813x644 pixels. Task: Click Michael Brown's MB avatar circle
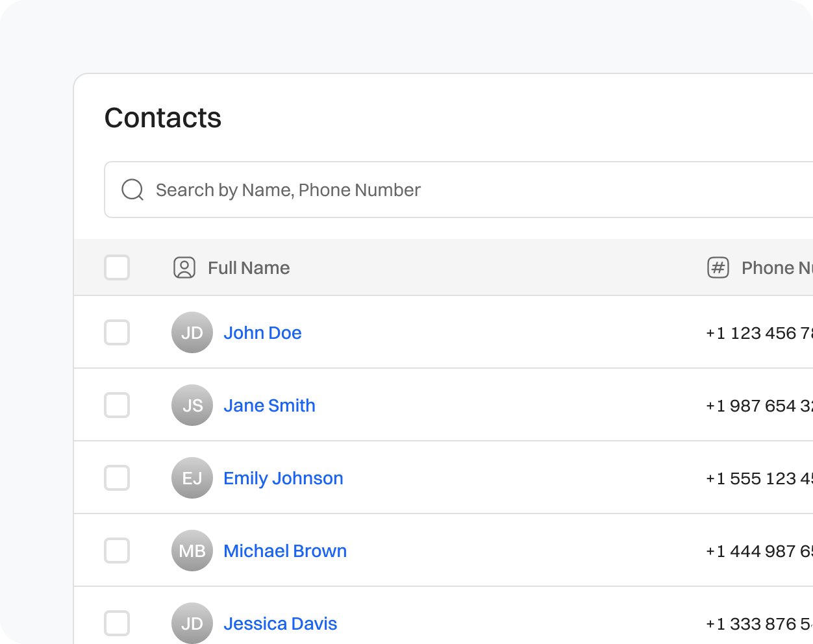pyautogui.click(x=192, y=551)
